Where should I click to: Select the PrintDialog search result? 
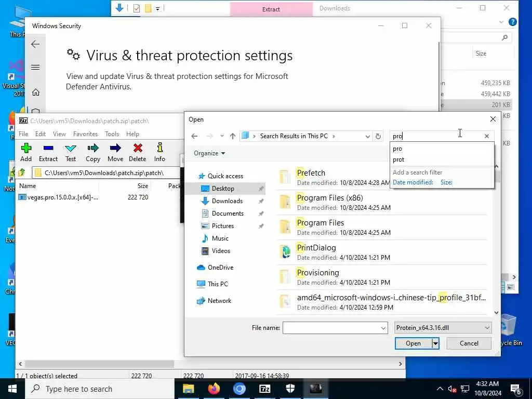pyautogui.click(x=382, y=252)
